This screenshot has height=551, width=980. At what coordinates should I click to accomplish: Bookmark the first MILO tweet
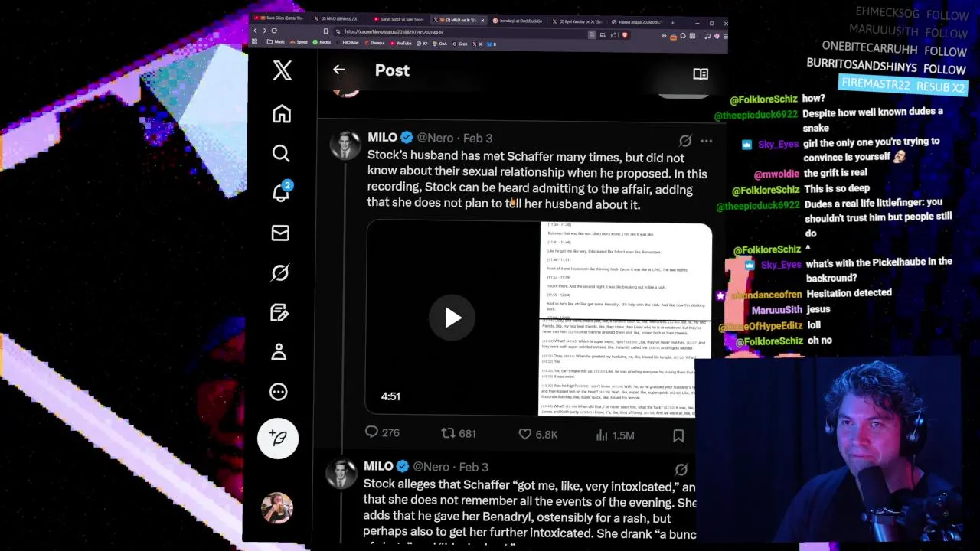[x=678, y=435]
